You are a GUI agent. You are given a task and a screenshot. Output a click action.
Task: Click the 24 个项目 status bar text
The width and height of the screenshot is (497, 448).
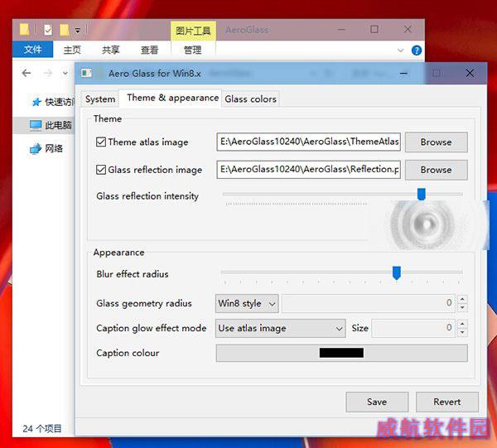click(42, 429)
